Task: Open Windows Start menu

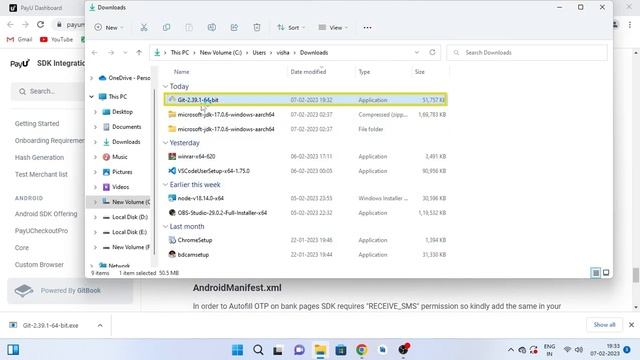Action: pyautogui.click(x=238, y=350)
